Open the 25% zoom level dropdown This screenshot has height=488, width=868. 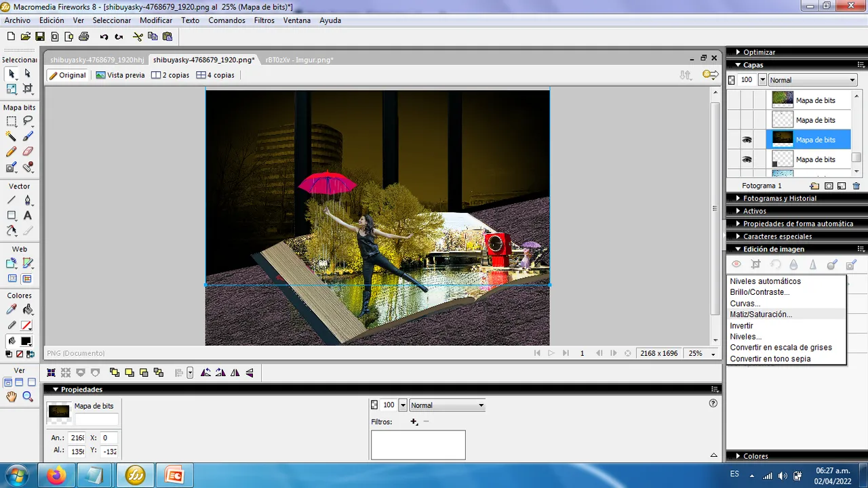pos(713,354)
